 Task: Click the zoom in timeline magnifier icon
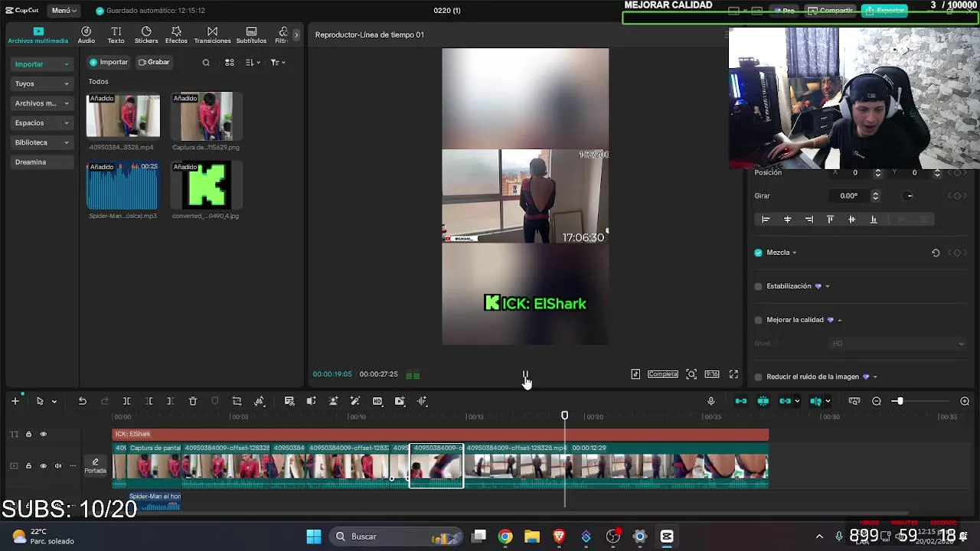[x=965, y=401]
